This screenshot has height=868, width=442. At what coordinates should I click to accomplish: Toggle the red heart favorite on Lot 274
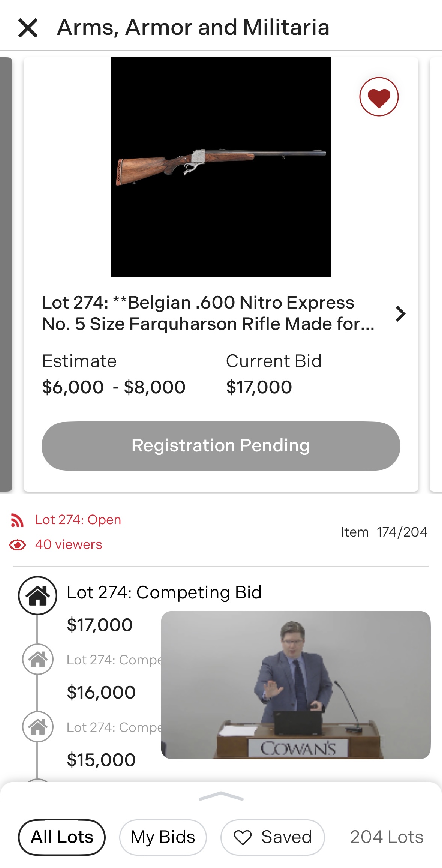point(379,97)
